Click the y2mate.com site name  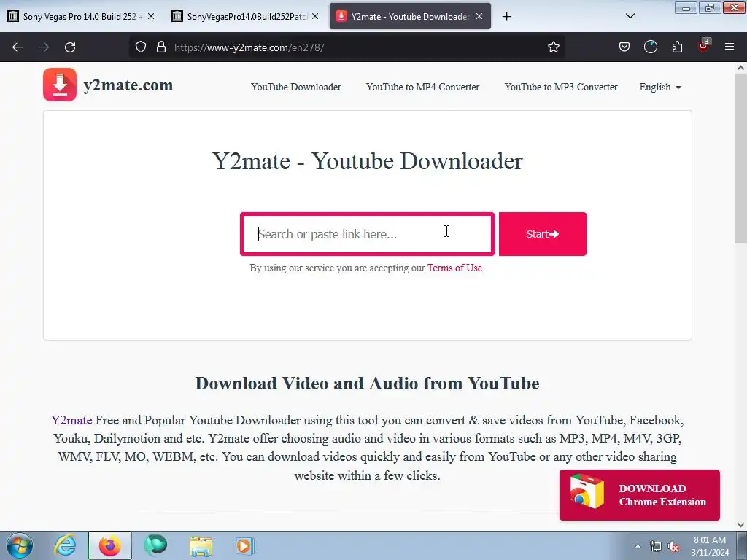click(x=128, y=85)
